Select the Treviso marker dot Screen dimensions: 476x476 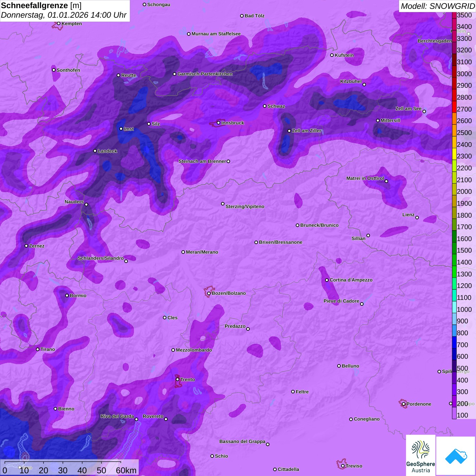pos(343,466)
